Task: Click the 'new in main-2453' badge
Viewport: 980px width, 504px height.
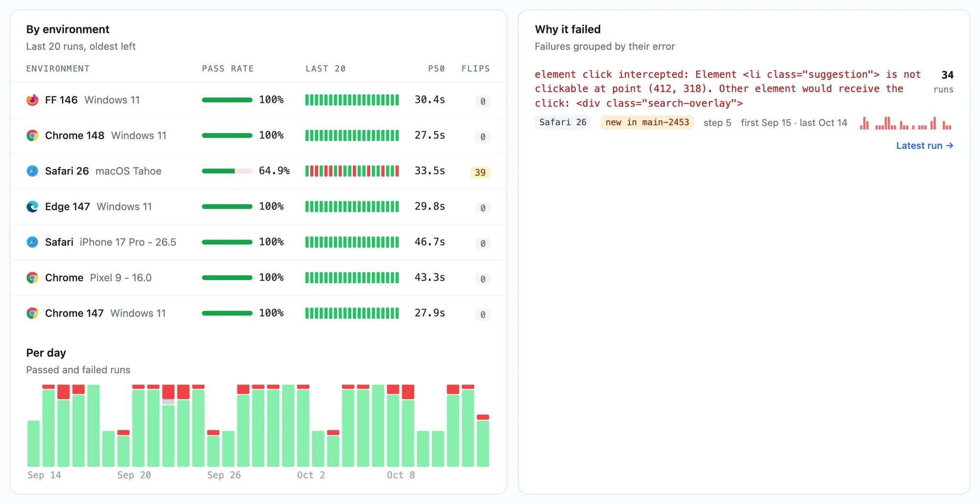Action: [x=647, y=122]
